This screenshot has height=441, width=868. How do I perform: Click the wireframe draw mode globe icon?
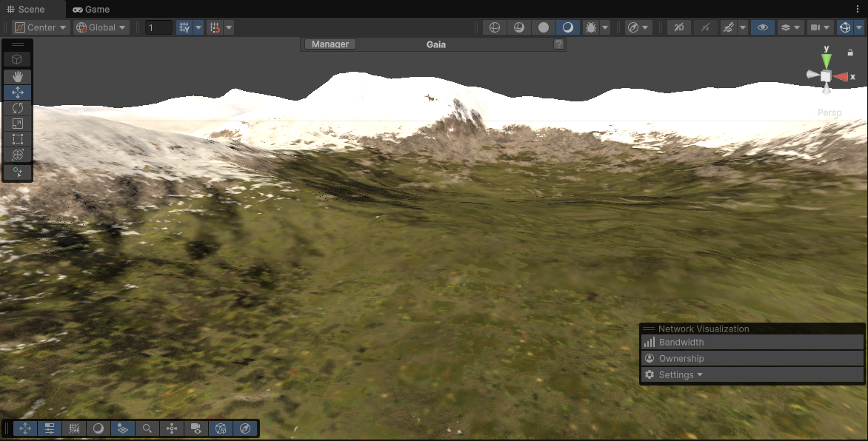(x=495, y=27)
